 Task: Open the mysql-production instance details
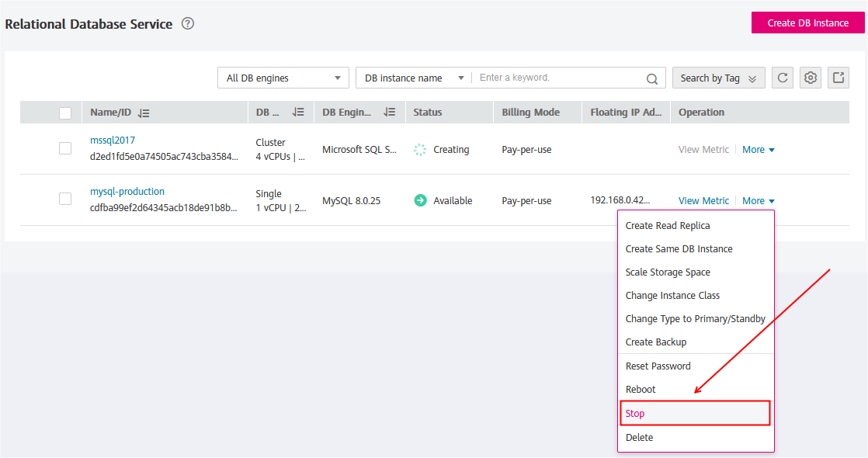tap(127, 191)
